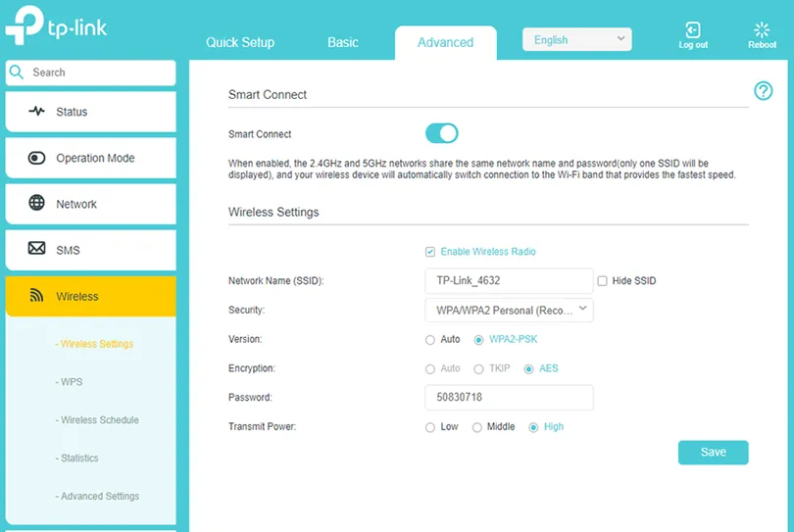Viewport: 794px width, 532px height.
Task: Collapse the Wireless sidebar section
Action: (90, 296)
